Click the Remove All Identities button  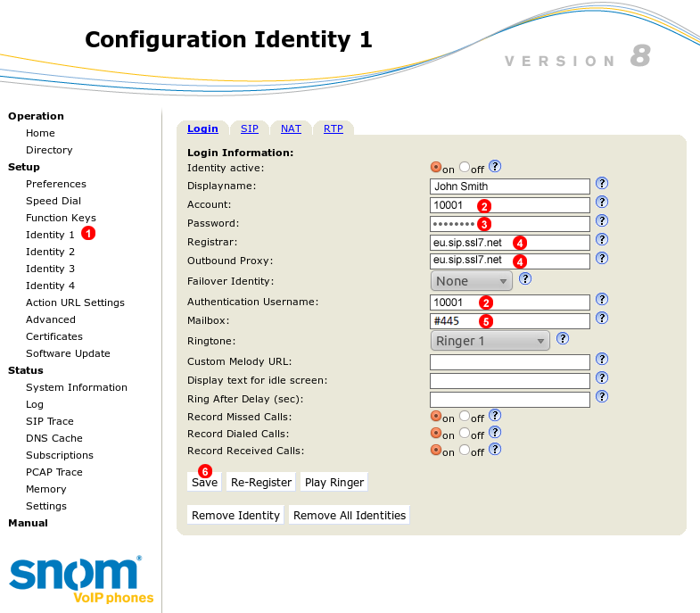pyautogui.click(x=350, y=515)
